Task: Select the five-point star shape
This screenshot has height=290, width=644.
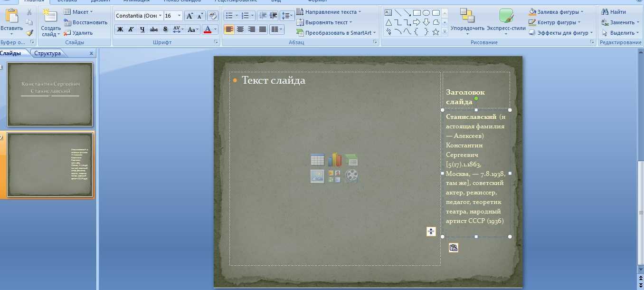Action: [436, 32]
